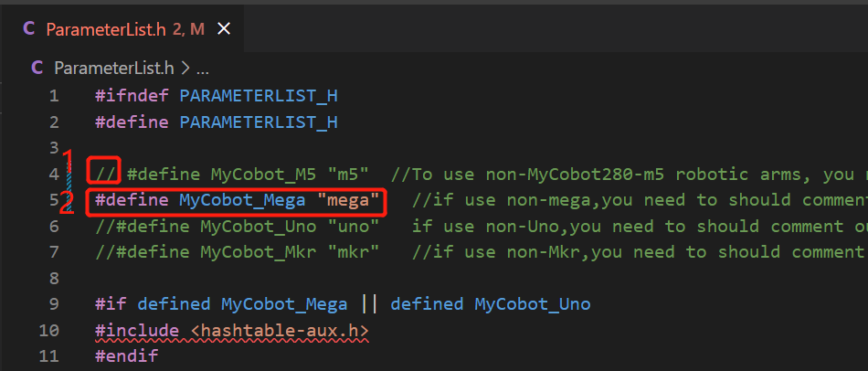Open ParameterList.h breadcrumb file dropdown

coord(114,68)
